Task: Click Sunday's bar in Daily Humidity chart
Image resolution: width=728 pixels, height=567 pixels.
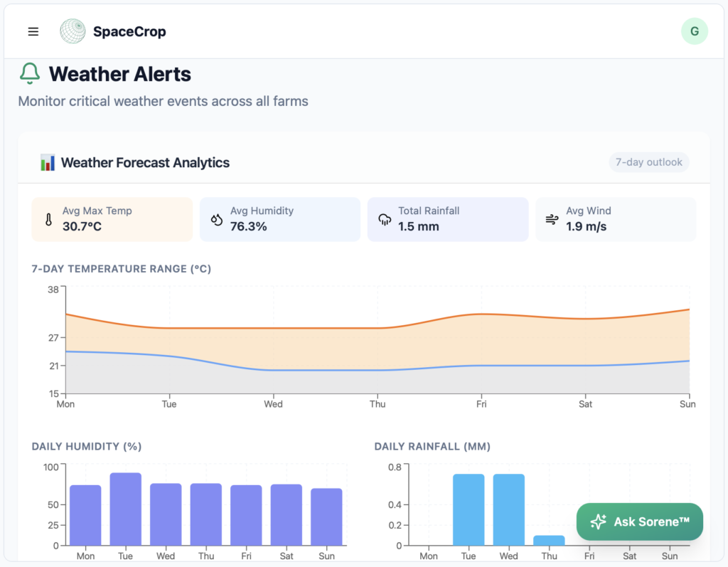Action: point(326,517)
